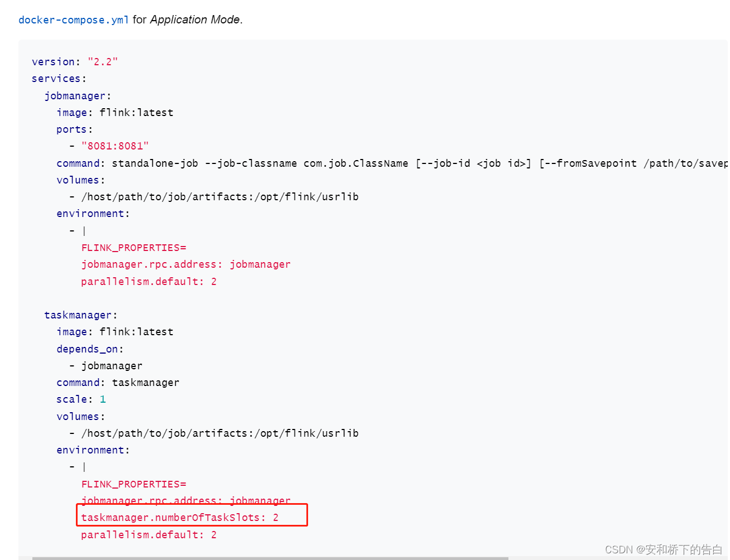
Task: Click the FLINK_PROPERTIES= environment variable
Action: (x=134, y=247)
